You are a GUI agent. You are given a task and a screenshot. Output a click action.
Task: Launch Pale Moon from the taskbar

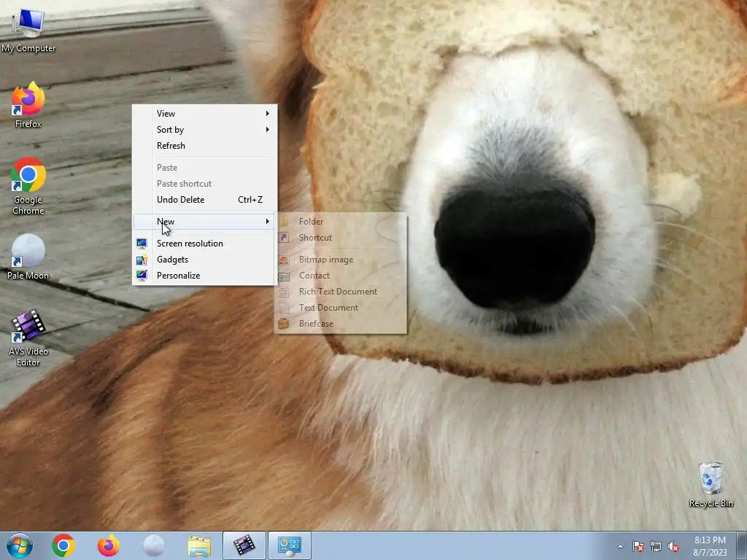tap(153, 545)
